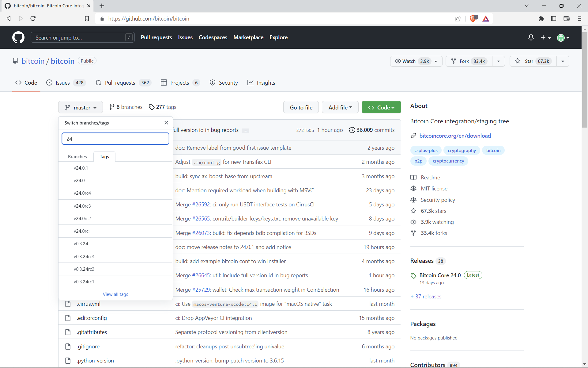Open the notifications bell
The width and height of the screenshot is (588, 368).
pyautogui.click(x=531, y=37)
